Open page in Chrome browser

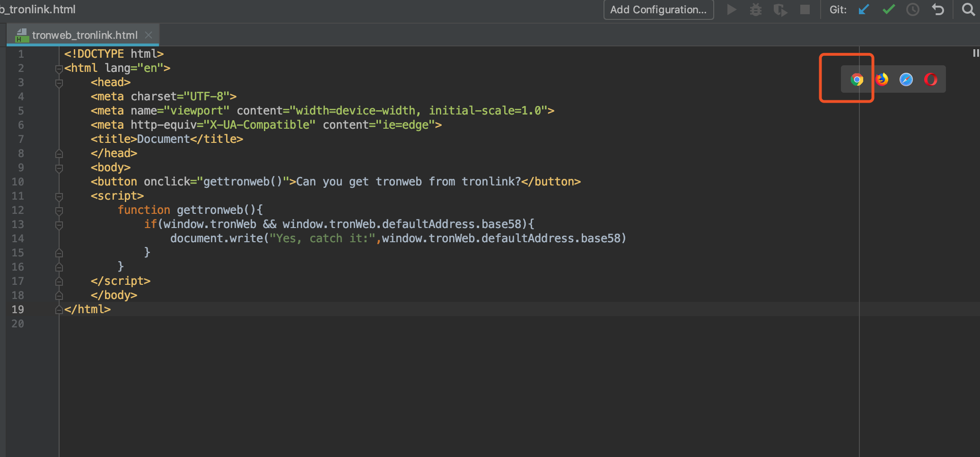857,79
